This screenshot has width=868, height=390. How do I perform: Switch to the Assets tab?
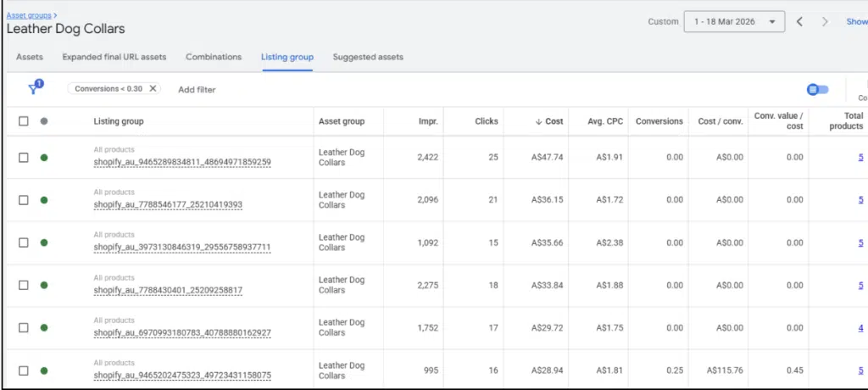coord(30,57)
